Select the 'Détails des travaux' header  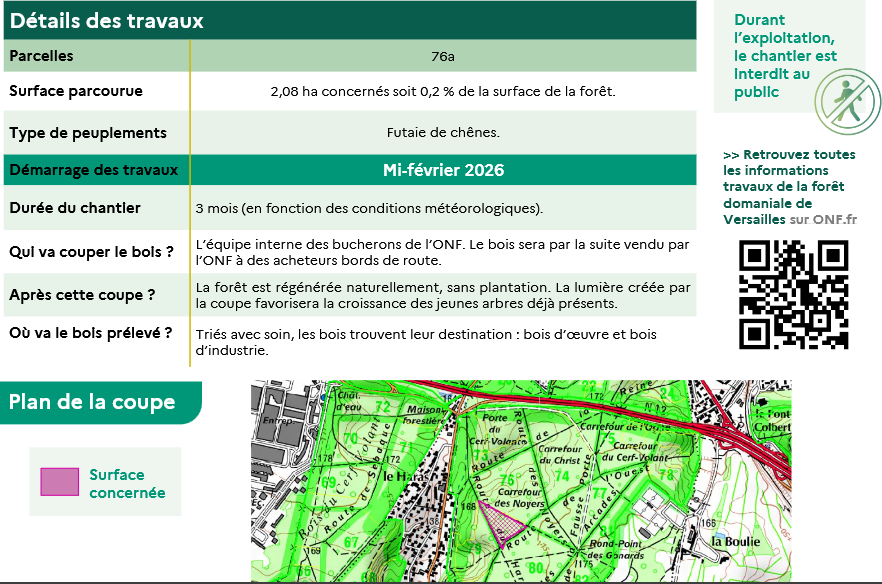tap(107, 21)
